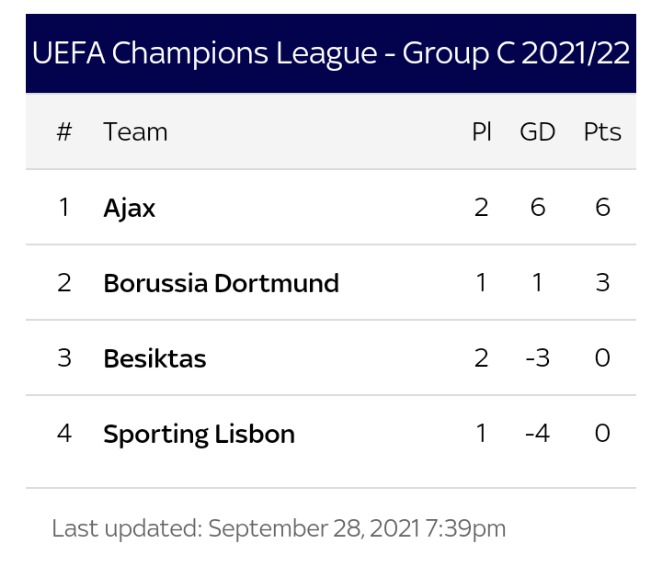Click Ajax's points value of 6

point(602,207)
